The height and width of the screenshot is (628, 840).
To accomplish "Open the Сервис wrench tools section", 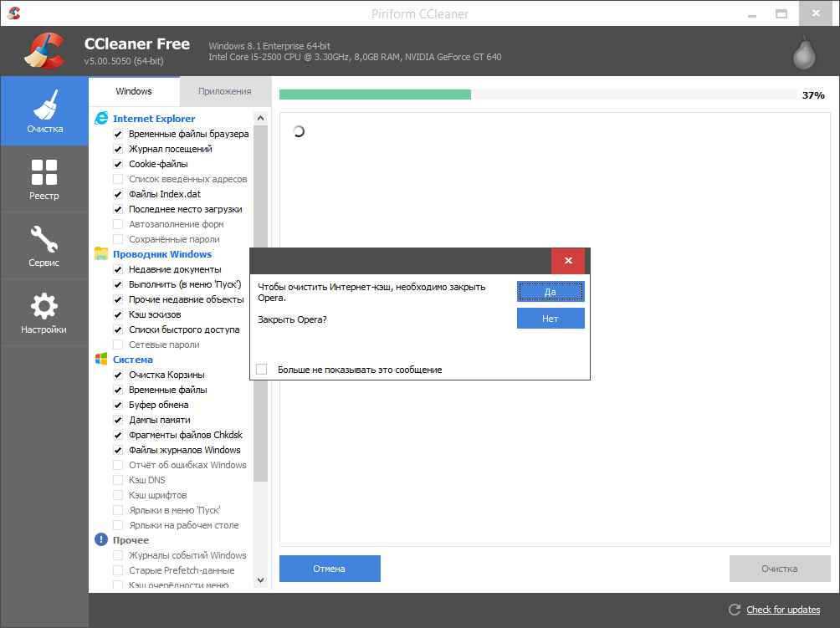I will tap(44, 244).
